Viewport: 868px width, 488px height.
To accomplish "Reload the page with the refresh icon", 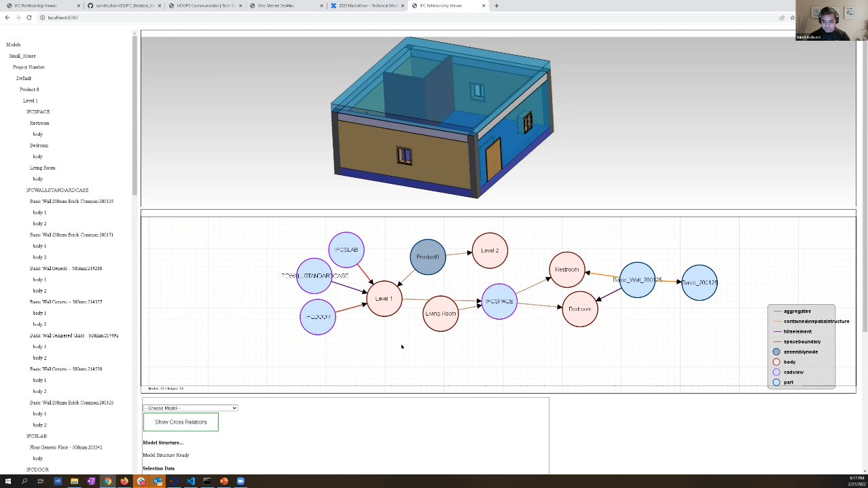I will pyautogui.click(x=29, y=18).
